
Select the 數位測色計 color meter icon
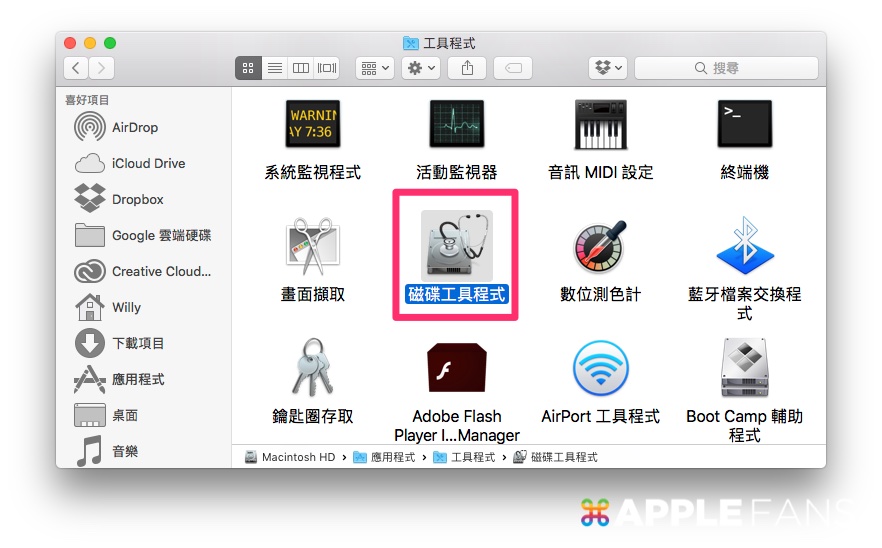pyautogui.click(x=600, y=246)
